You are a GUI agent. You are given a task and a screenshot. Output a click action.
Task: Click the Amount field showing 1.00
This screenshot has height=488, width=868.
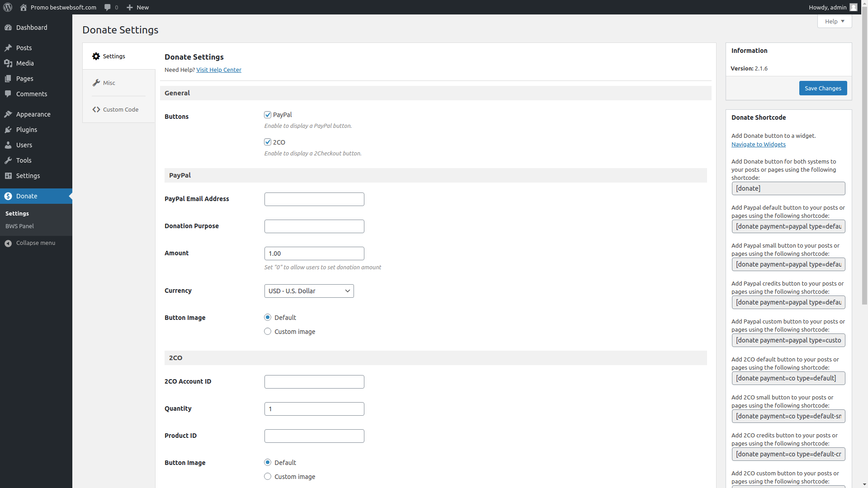(x=314, y=253)
